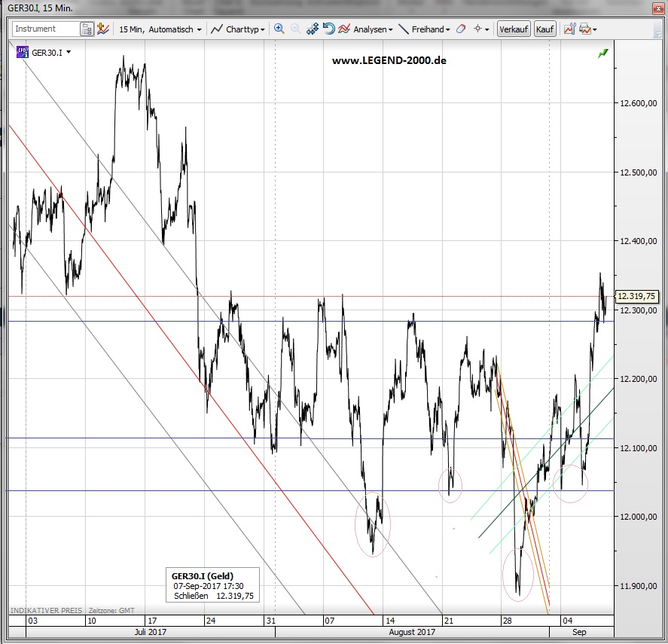
Task: Open the crosshair cursor mode dropdown
Action: [x=481, y=29]
